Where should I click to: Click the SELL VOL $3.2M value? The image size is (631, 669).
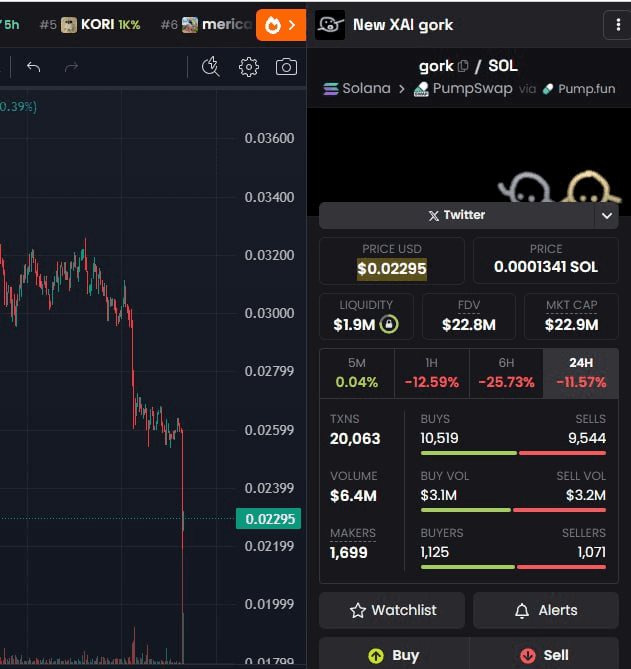click(x=586, y=495)
